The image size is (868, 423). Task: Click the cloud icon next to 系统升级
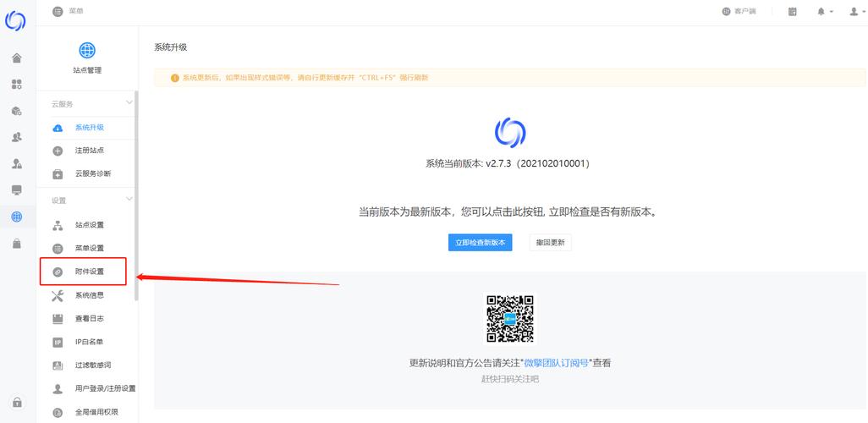58,128
